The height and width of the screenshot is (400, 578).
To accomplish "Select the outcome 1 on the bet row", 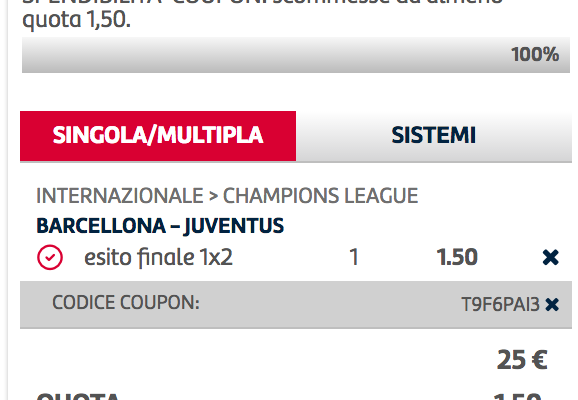I will tap(354, 257).
